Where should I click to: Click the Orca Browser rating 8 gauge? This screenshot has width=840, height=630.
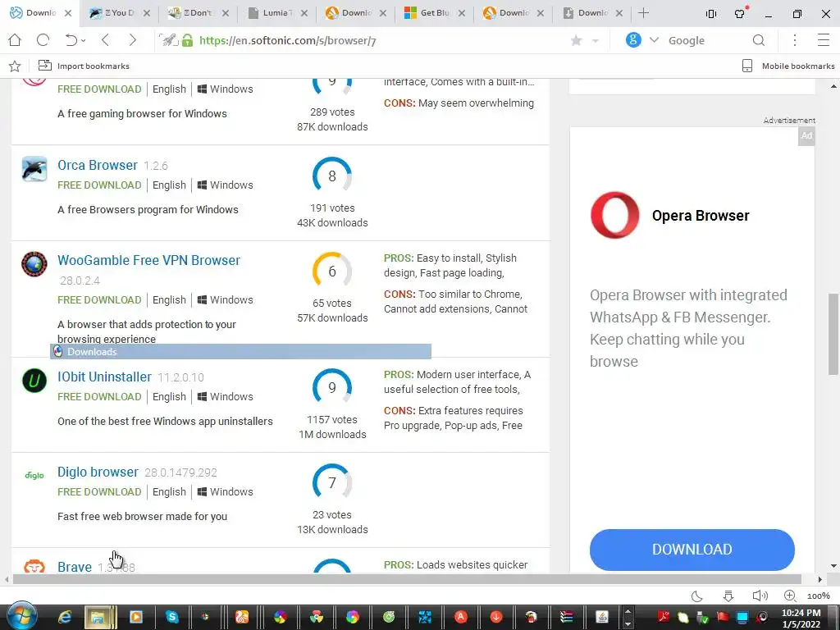[x=332, y=176]
